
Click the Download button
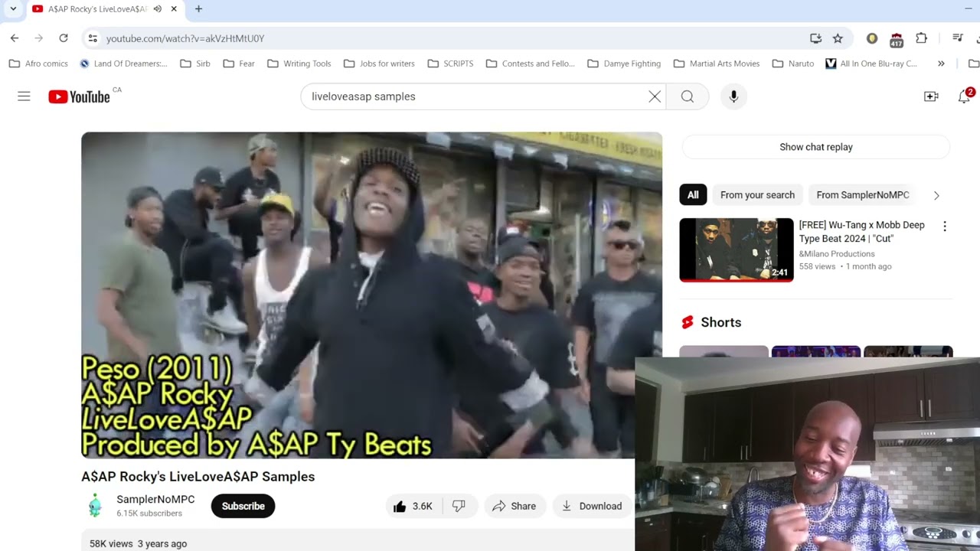coord(592,506)
